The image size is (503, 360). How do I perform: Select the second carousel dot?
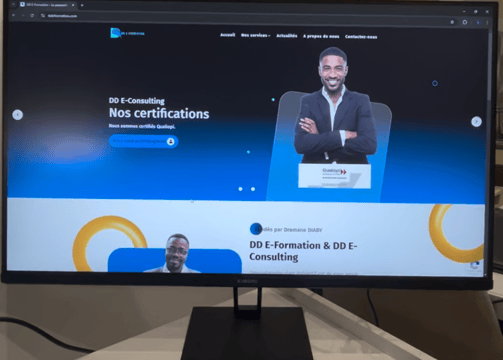pos(253,189)
